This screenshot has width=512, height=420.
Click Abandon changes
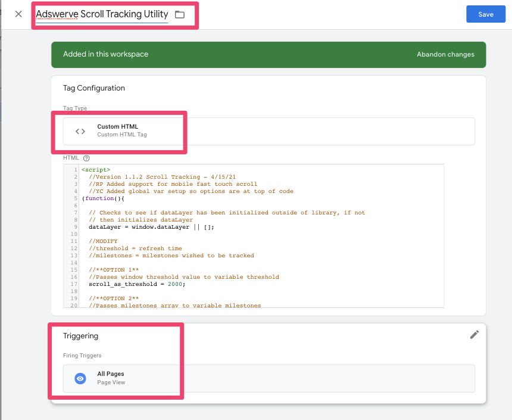445,54
